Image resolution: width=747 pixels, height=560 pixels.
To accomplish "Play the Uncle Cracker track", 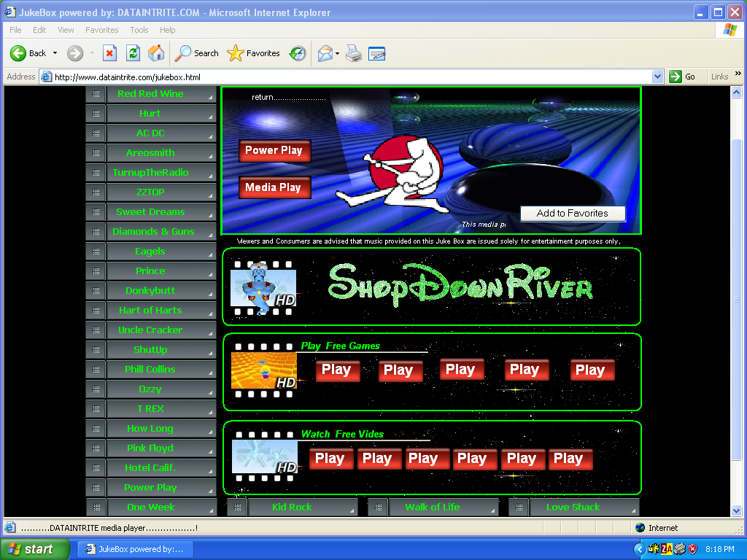I will (161, 330).
